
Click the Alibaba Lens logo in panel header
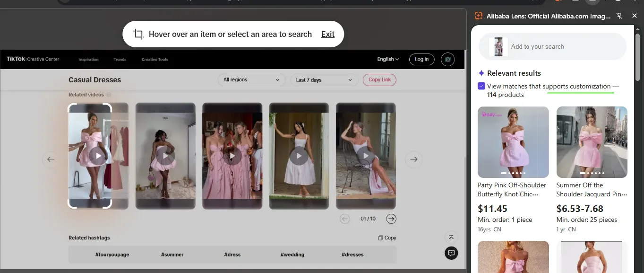tap(479, 16)
